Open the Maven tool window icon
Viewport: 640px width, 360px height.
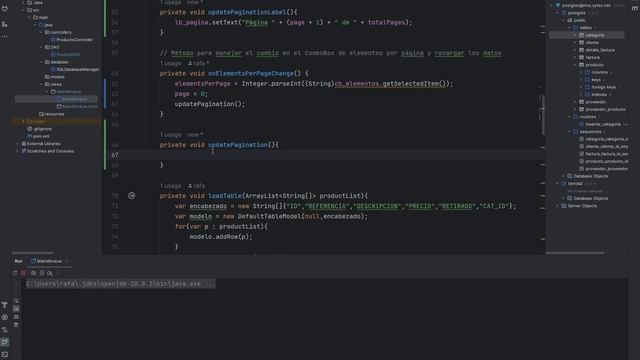tap(635, 8)
